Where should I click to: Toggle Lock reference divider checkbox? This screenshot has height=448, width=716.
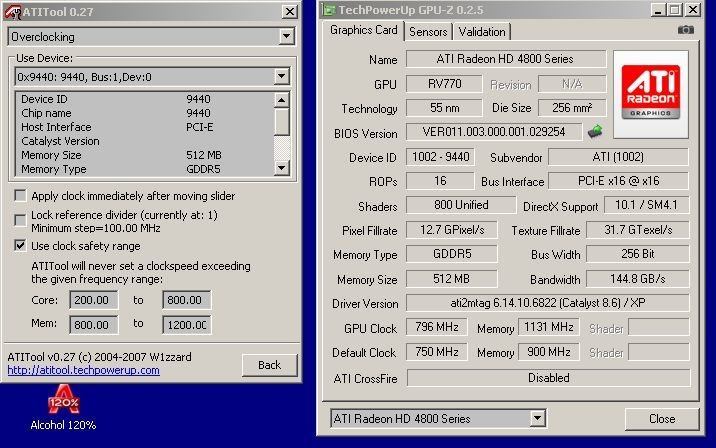[x=20, y=221]
